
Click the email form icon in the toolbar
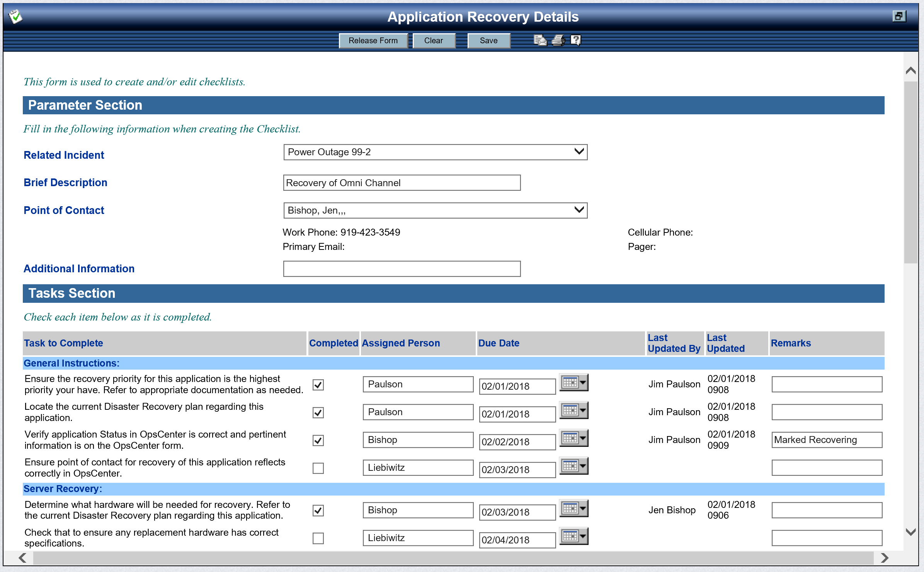click(x=540, y=40)
